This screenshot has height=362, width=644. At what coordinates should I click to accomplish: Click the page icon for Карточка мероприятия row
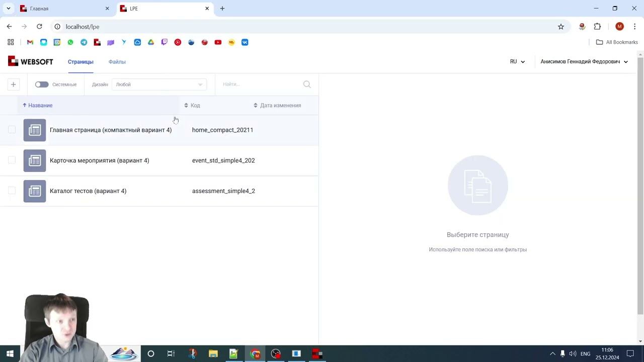[x=35, y=160]
